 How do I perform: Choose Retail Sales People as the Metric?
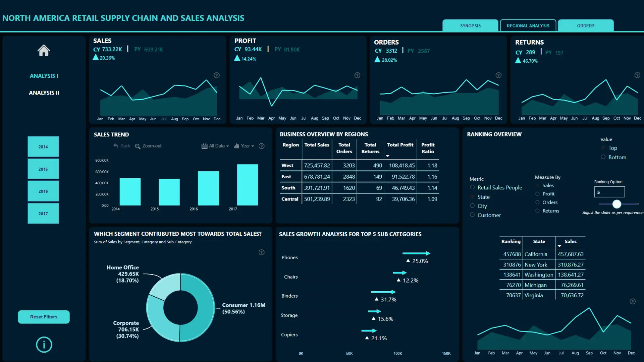[x=472, y=187]
